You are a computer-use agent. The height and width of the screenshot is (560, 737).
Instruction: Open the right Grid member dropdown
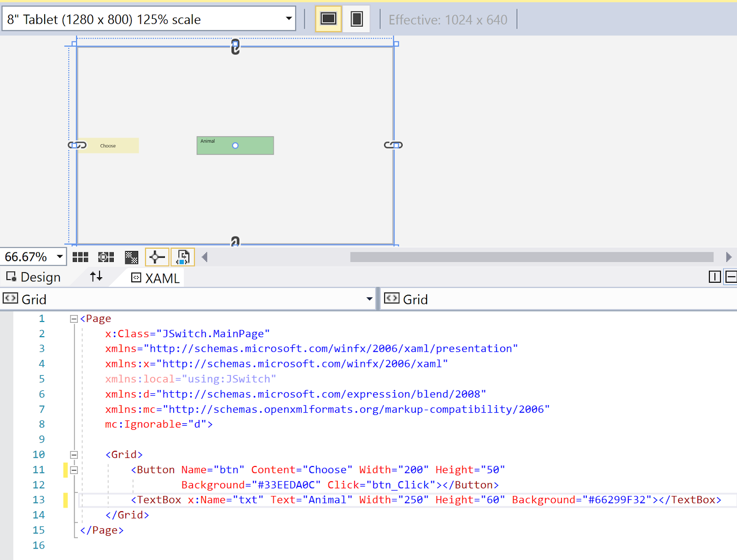[559, 299]
